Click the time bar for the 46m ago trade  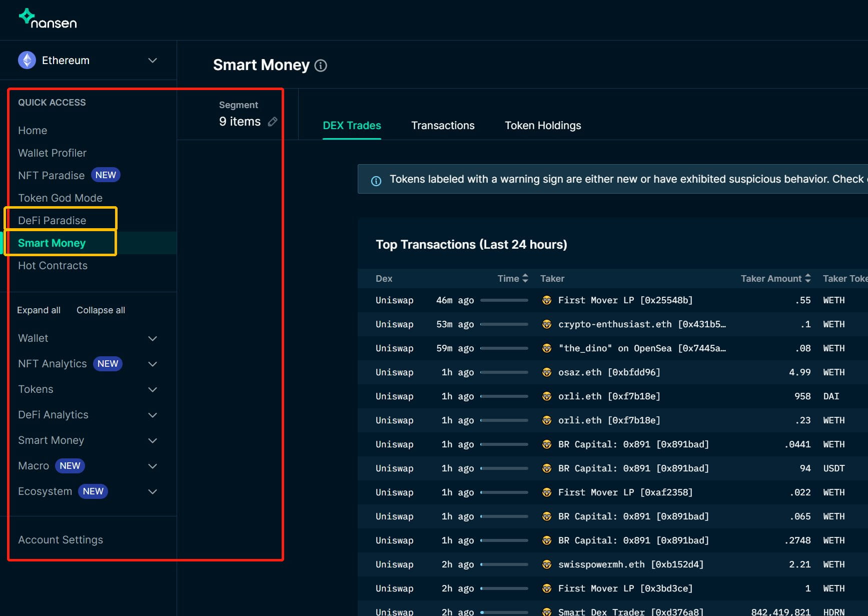click(504, 300)
